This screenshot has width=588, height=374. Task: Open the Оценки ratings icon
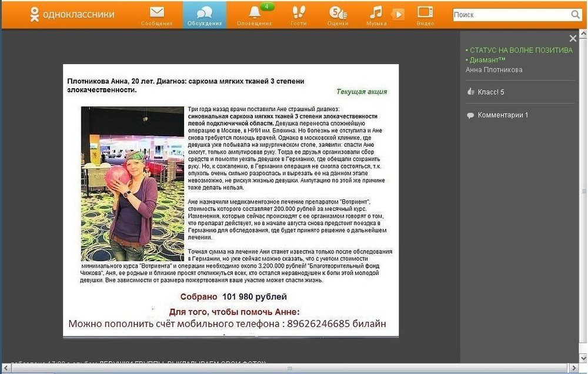[x=338, y=13]
